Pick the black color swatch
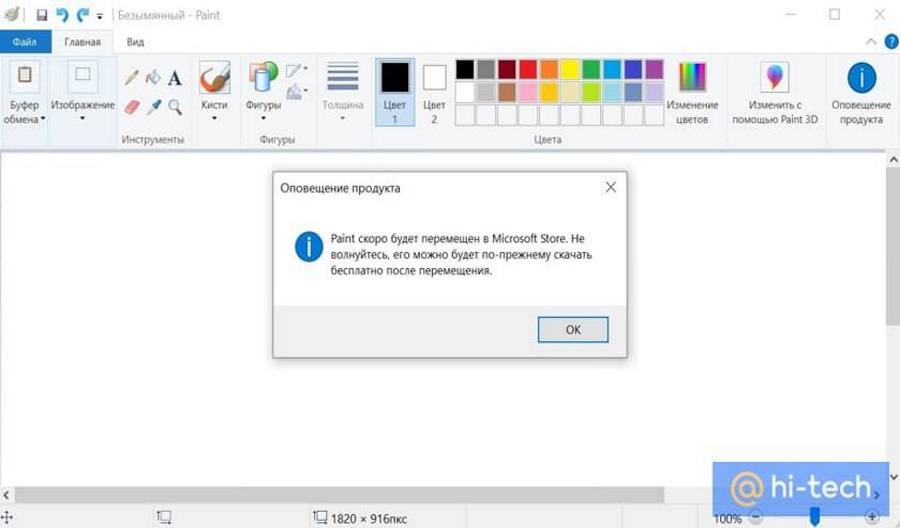This screenshot has height=528, width=900. point(465,69)
